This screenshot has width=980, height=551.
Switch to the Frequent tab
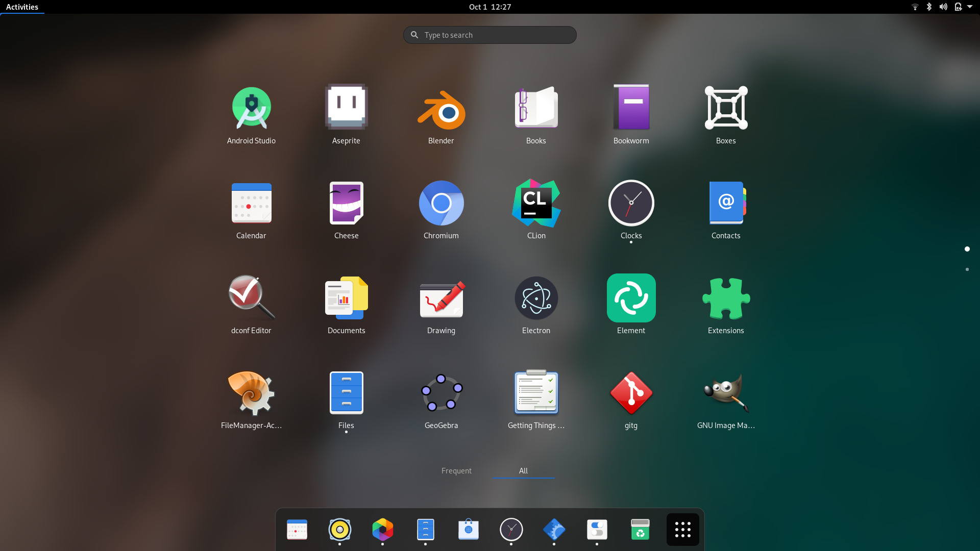click(x=456, y=470)
